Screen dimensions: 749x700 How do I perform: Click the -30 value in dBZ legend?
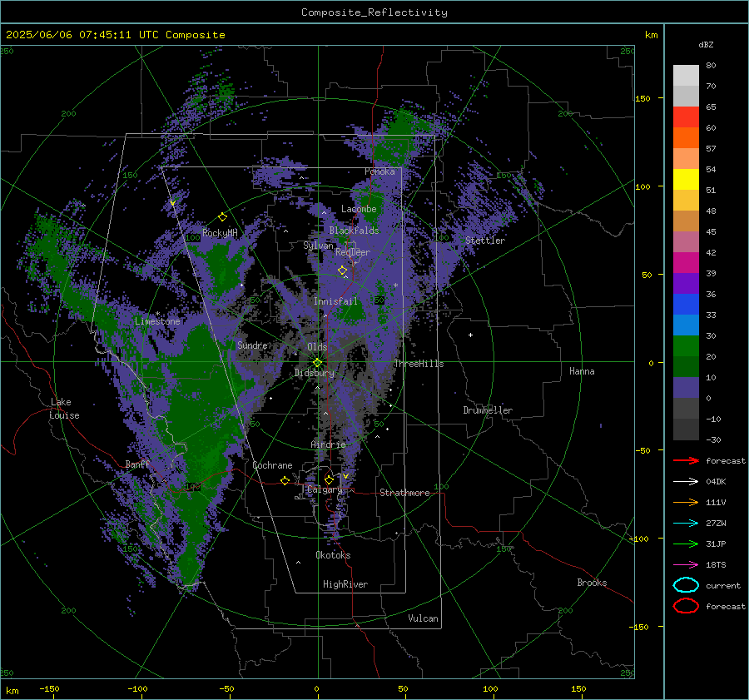tap(713, 439)
